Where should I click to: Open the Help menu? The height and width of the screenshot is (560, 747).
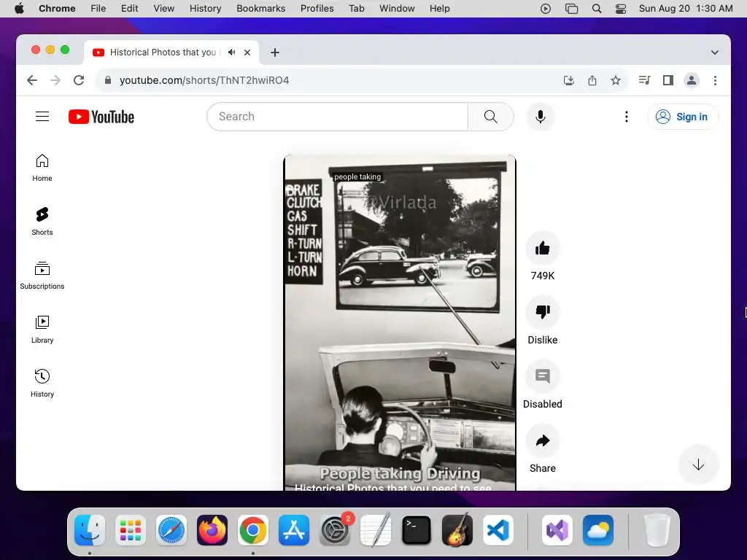click(439, 9)
